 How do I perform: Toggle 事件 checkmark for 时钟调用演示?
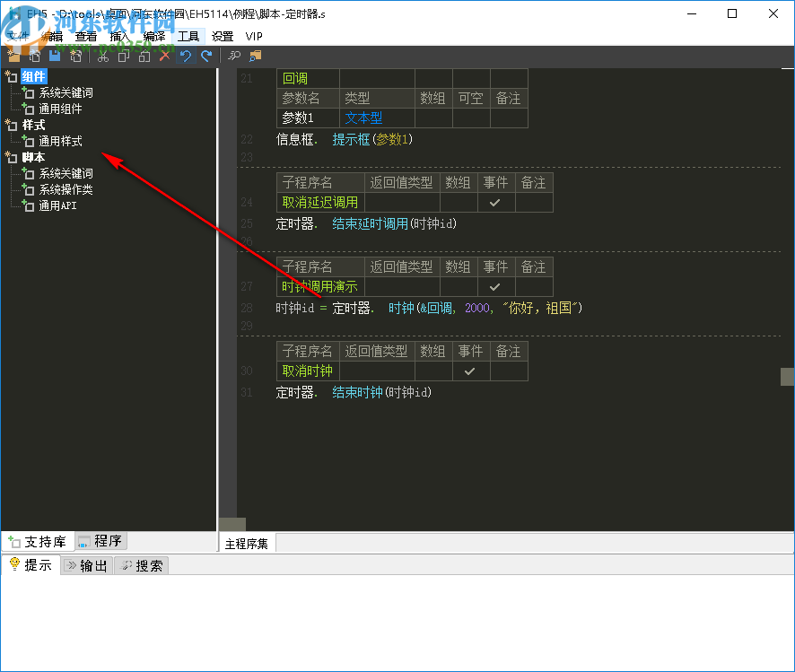click(x=495, y=287)
